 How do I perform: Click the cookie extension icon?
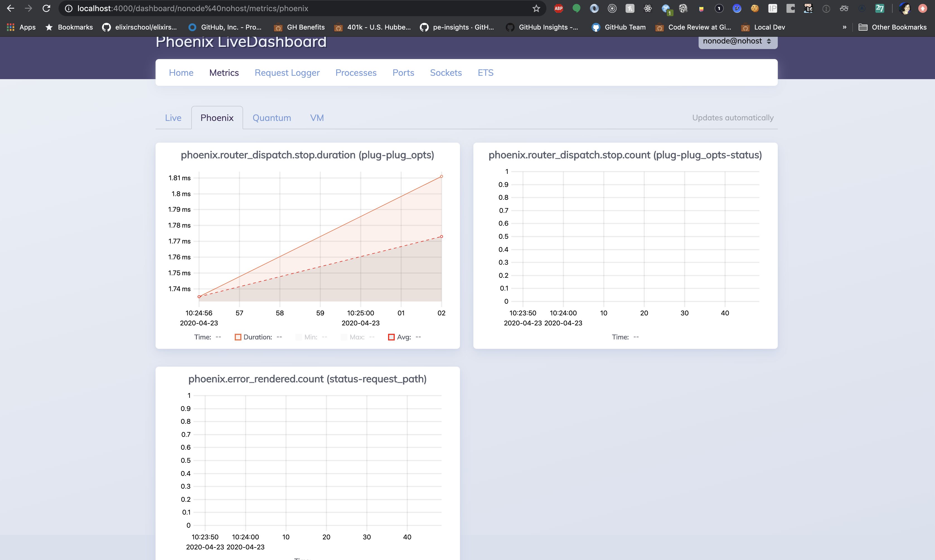[x=755, y=8]
